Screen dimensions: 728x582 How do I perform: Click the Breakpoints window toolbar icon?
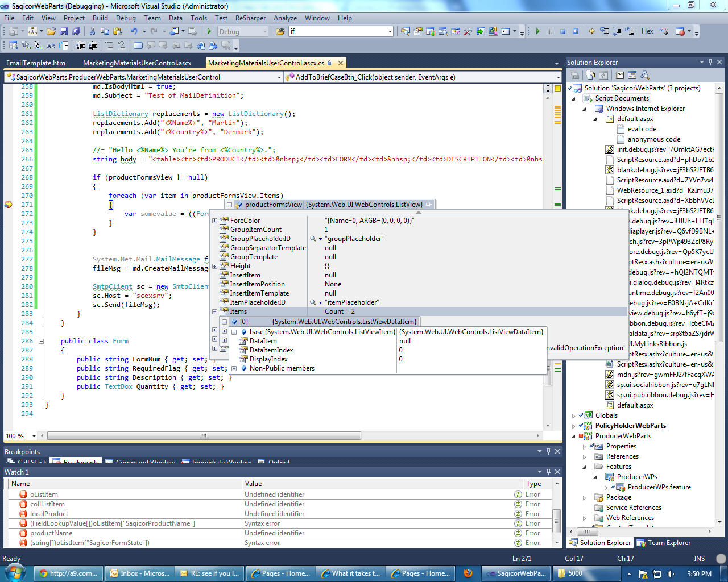[x=680, y=31]
